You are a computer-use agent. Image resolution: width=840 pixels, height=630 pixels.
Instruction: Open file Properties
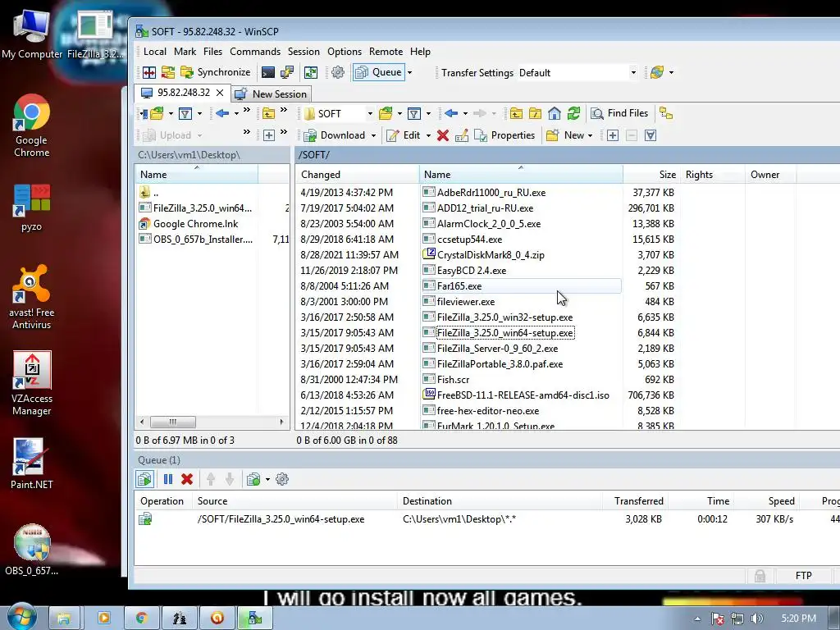point(504,135)
